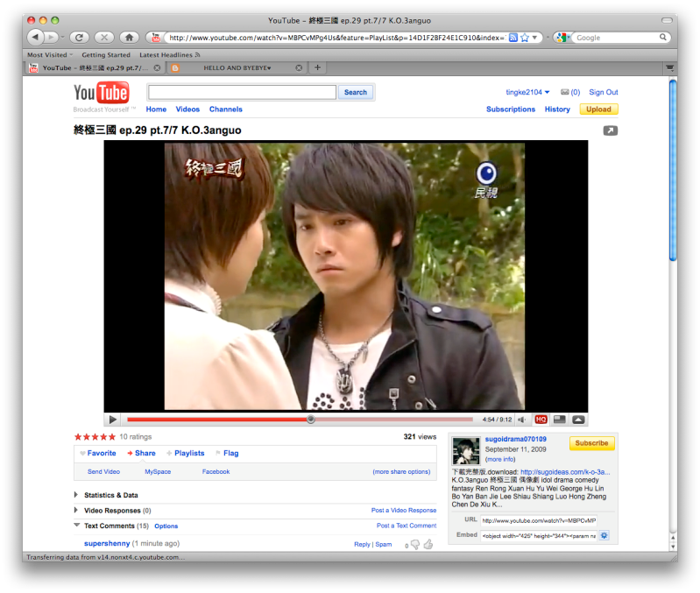Share the video on Facebook

click(x=216, y=471)
